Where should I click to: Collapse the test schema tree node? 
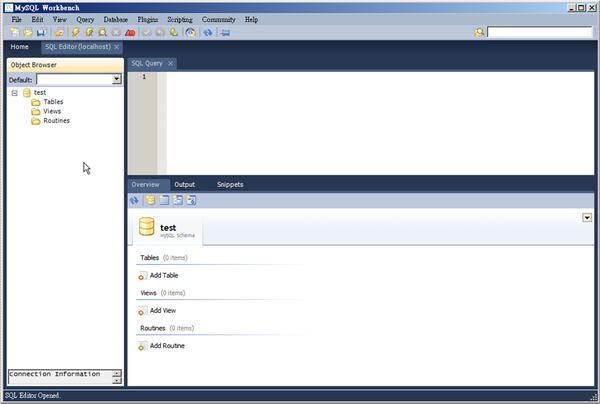tap(15, 93)
